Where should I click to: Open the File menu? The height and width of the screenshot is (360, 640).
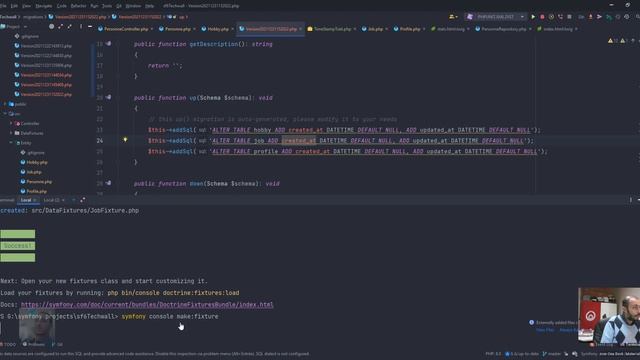3,6
